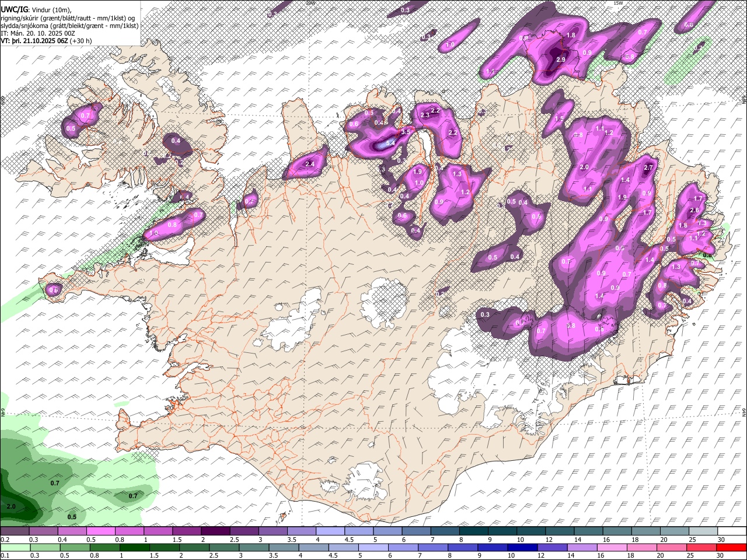
Task: Click the VT: þri. 21.10.2025 06Z line
Action: coord(46,41)
